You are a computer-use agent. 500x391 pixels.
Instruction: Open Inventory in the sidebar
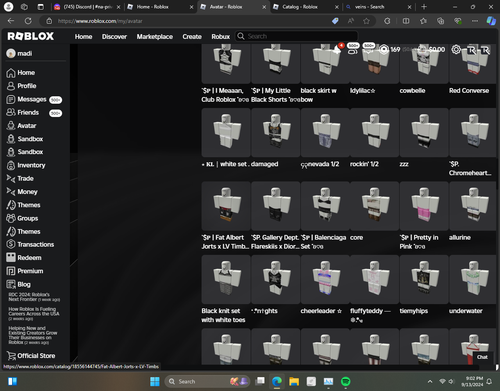click(x=26, y=165)
